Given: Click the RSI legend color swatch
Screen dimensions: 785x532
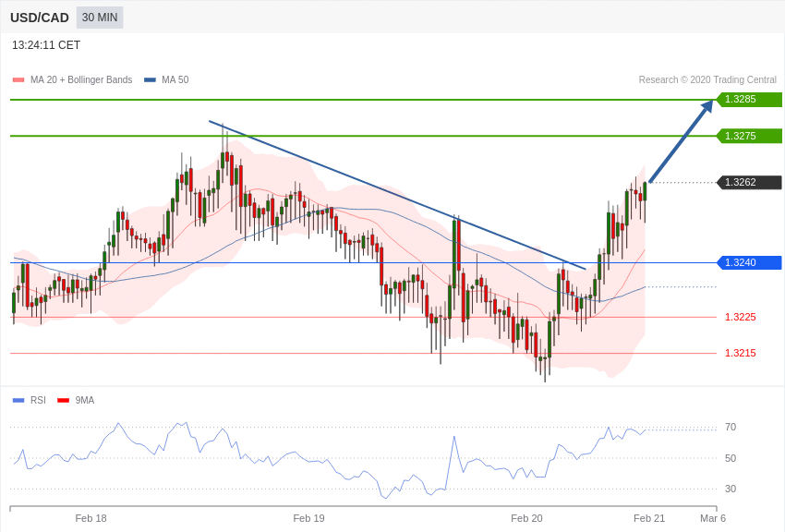Looking at the screenshot, I should (18, 400).
